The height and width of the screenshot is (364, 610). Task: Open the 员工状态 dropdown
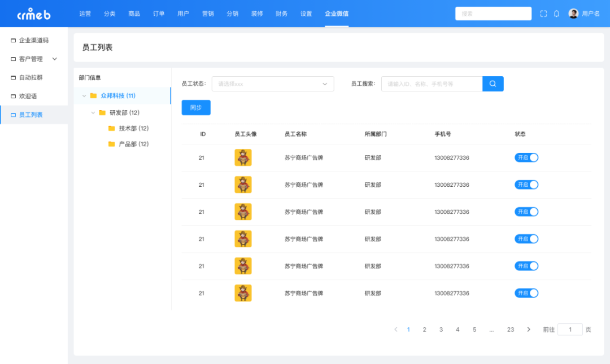[x=273, y=84]
